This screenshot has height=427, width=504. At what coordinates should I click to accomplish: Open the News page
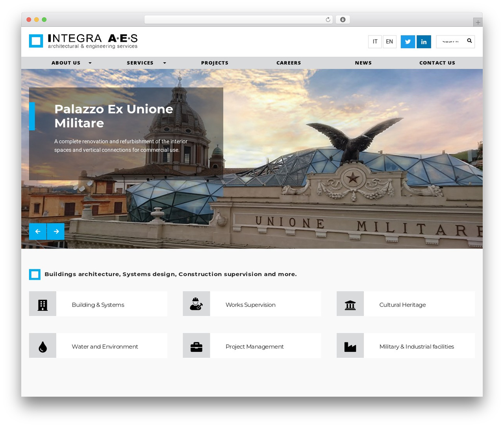363,63
